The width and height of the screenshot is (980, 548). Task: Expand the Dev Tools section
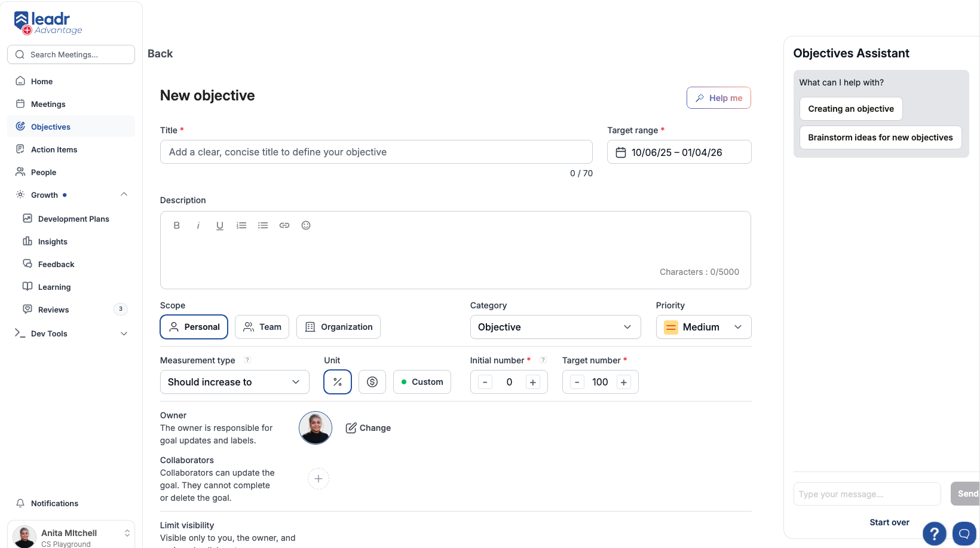[x=124, y=333]
